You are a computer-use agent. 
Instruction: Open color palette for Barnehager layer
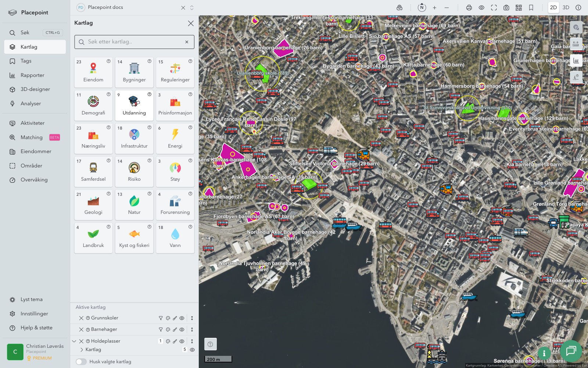point(168,330)
